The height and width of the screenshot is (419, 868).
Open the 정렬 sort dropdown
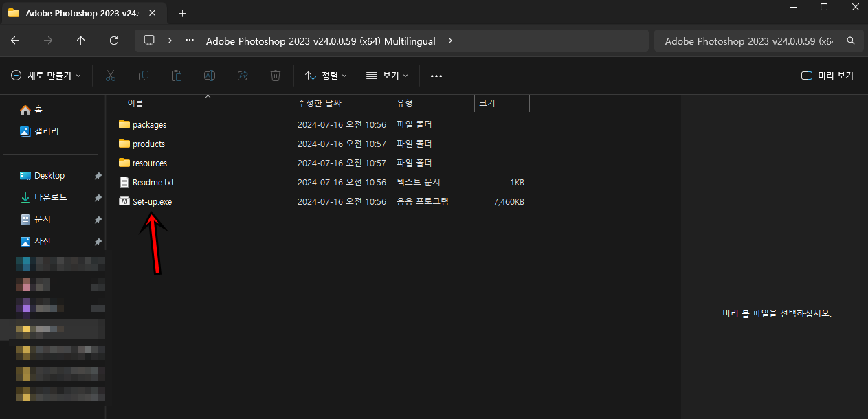[326, 76]
